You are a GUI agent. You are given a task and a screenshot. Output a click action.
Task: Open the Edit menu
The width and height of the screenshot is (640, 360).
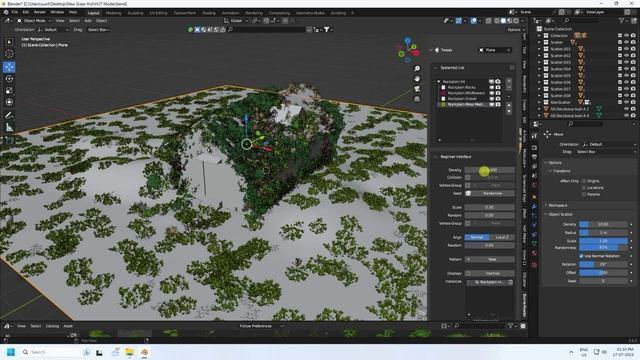(x=26, y=12)
